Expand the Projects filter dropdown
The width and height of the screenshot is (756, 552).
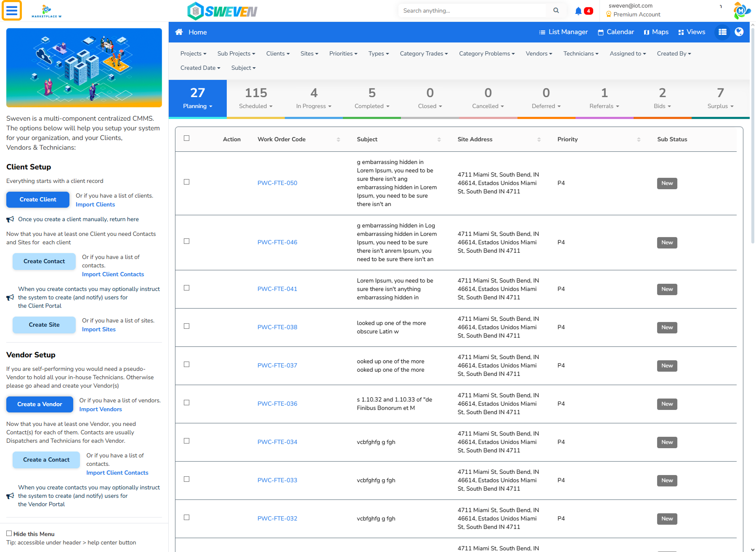[x=193, y=53]
